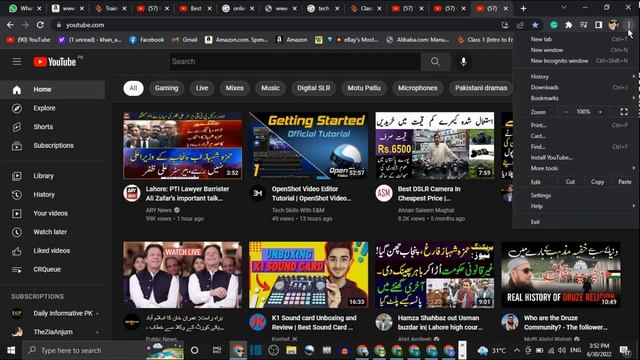This screenshot has height=360, width=640.
Task: Reload the page with refresh button
Action: 40,25
